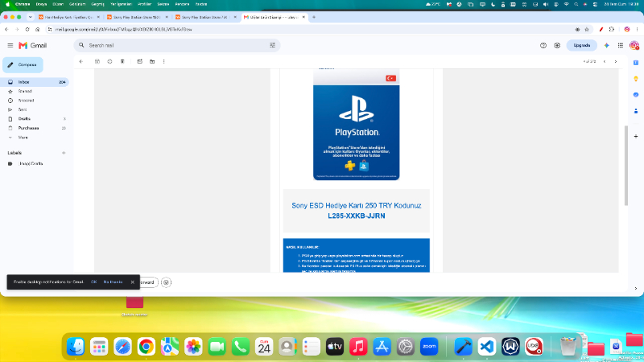The image size is (644, 362).
Task: Click OK on desktop notifications prompt
Action: tap(93, 282)
